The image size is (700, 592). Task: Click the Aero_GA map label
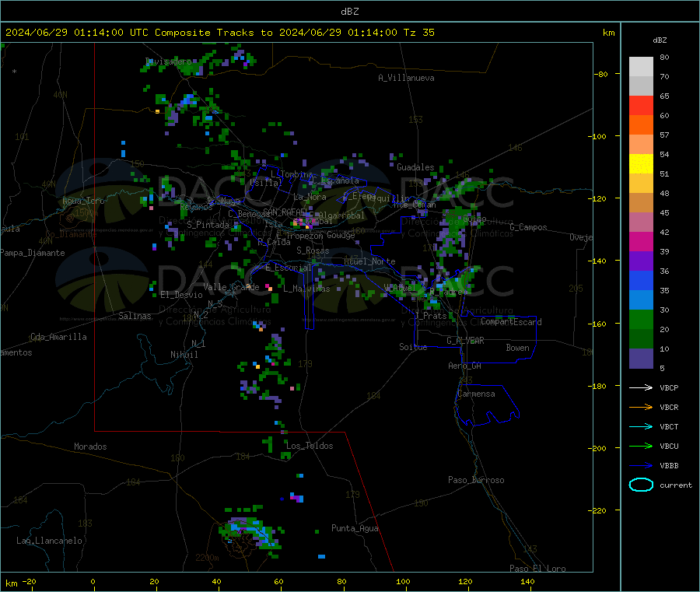click(465, 365)
